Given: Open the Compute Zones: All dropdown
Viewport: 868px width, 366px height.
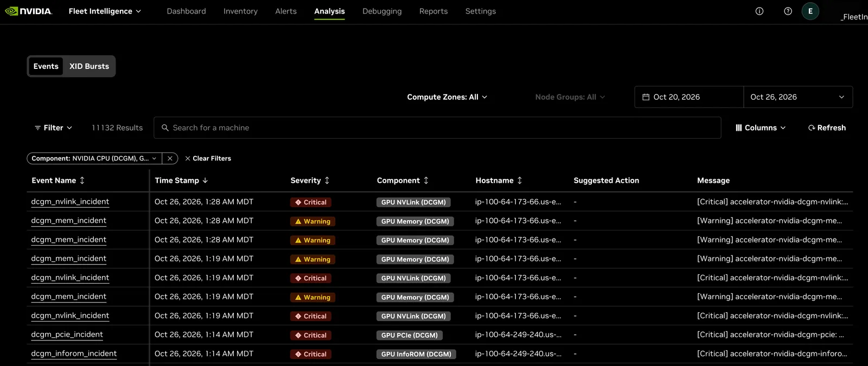Looking at the screenshot, I should (447, 97).
